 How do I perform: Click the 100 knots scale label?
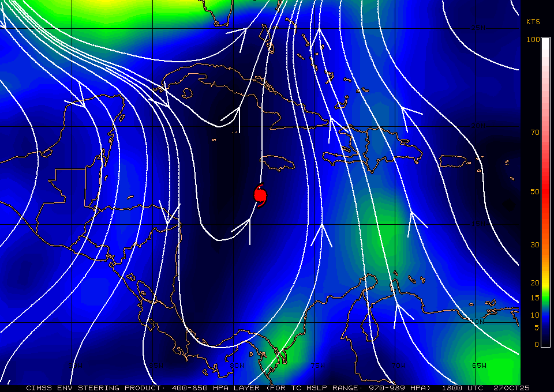(533, 40)
